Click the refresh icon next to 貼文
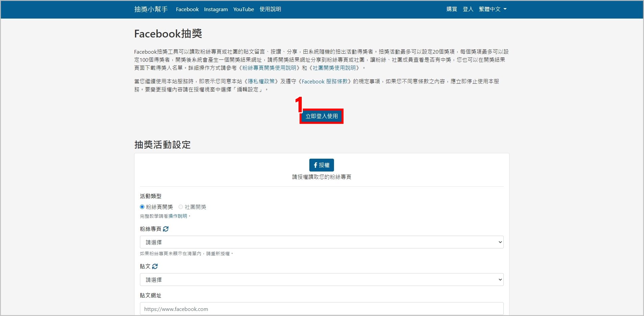This screenshot has width=644, height=316. point(155,266)
